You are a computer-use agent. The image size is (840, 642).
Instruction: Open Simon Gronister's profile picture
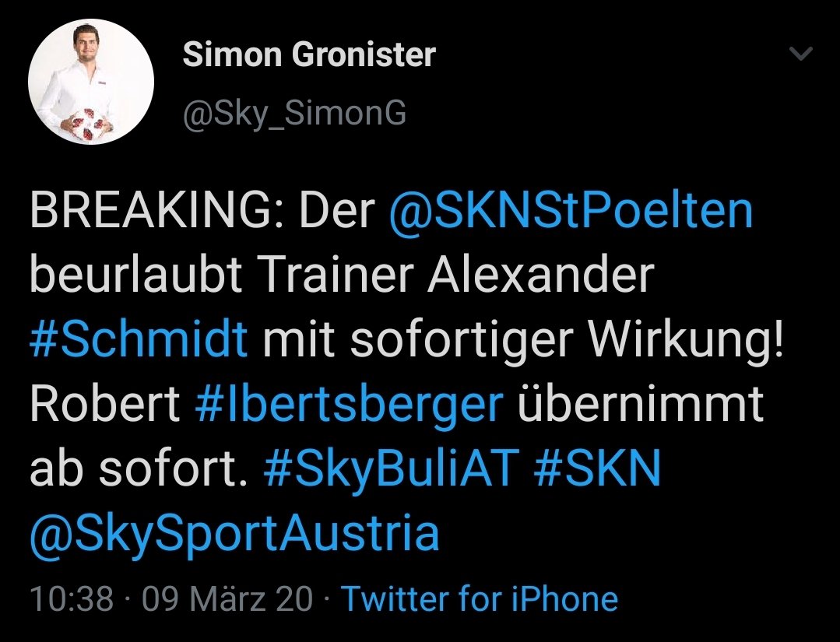(91, 82)
